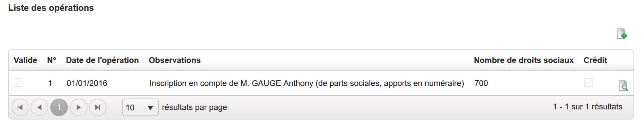Click the 700 droits sociaux cell
Viewport: 644px width, 129px height.
point(481,83)
